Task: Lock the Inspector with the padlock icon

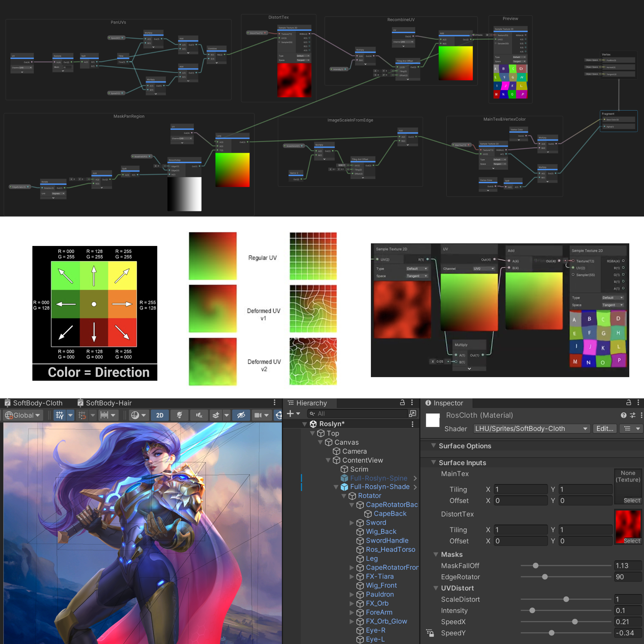Action: coord(629,403)
